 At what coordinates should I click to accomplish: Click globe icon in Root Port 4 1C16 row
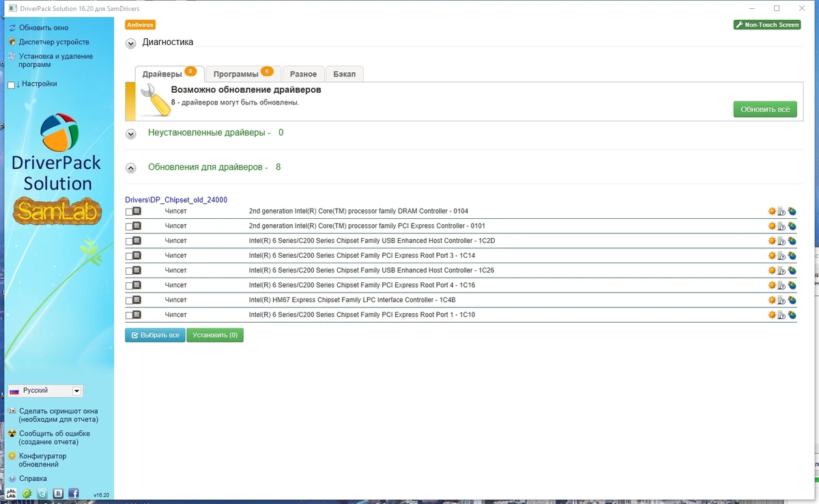[x=792, y=285]
